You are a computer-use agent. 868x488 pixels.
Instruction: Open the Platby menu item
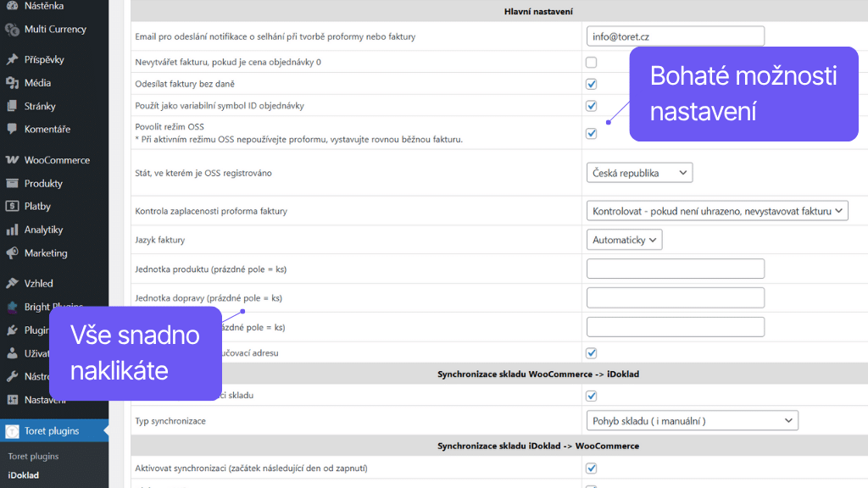(x=37, y=207)
